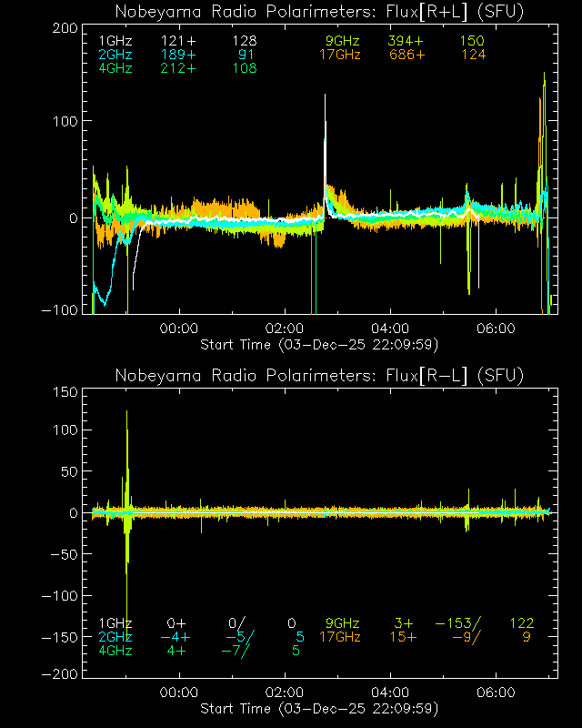This screenshot has width=582, height=728.
Task: Click the 200 y-axis label on upper plot
Action: tap(63, 28)
